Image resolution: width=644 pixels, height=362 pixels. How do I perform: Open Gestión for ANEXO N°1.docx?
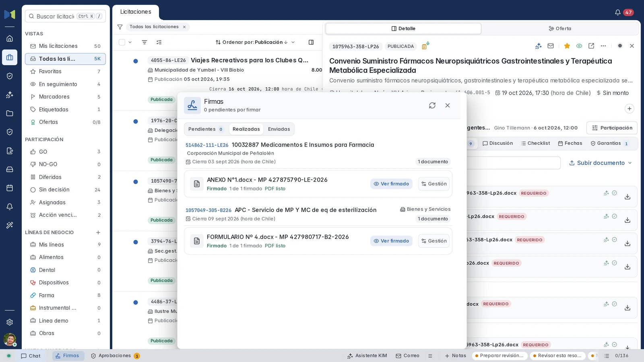coord(434,184)
